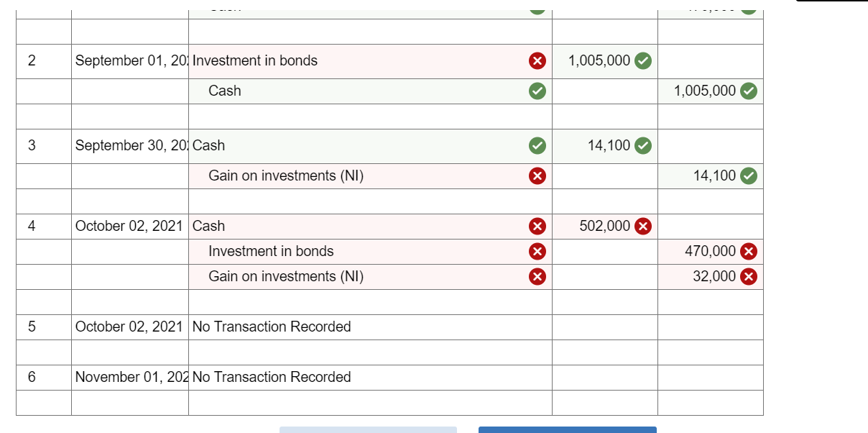Click the green check on the 1,005,000 credit amount
The image size is (868, 433).
point(751,91)
